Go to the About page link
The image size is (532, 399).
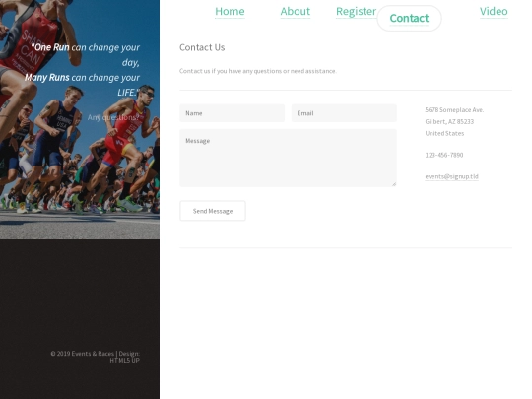(296, 11)
